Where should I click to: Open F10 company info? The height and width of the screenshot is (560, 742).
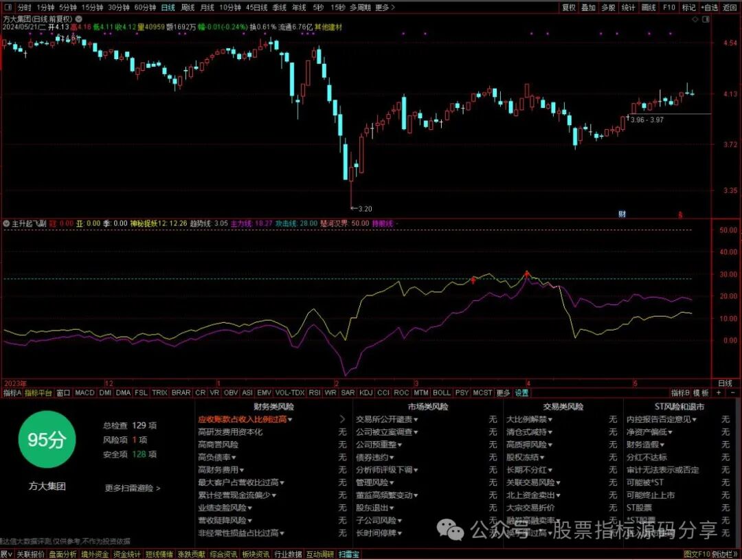668,8
